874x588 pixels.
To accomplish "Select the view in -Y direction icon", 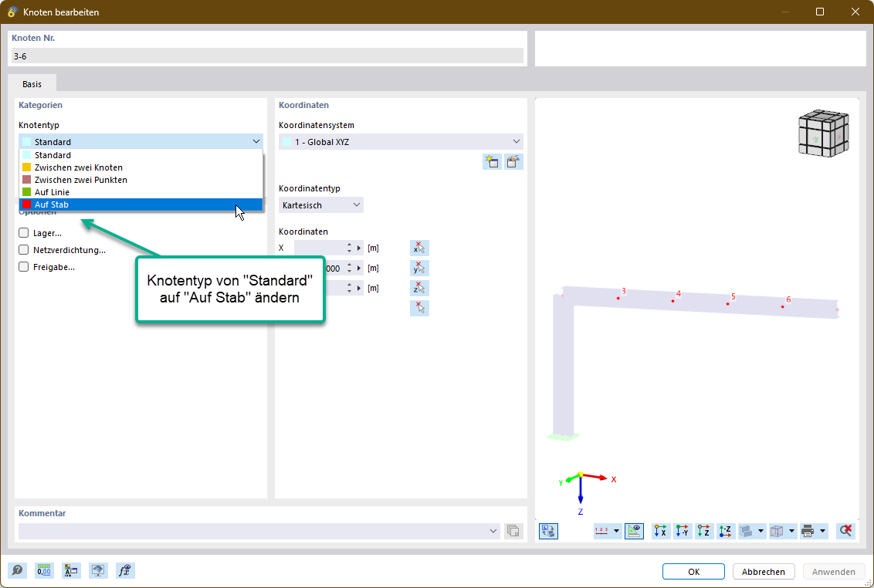I will coord(683,531).
